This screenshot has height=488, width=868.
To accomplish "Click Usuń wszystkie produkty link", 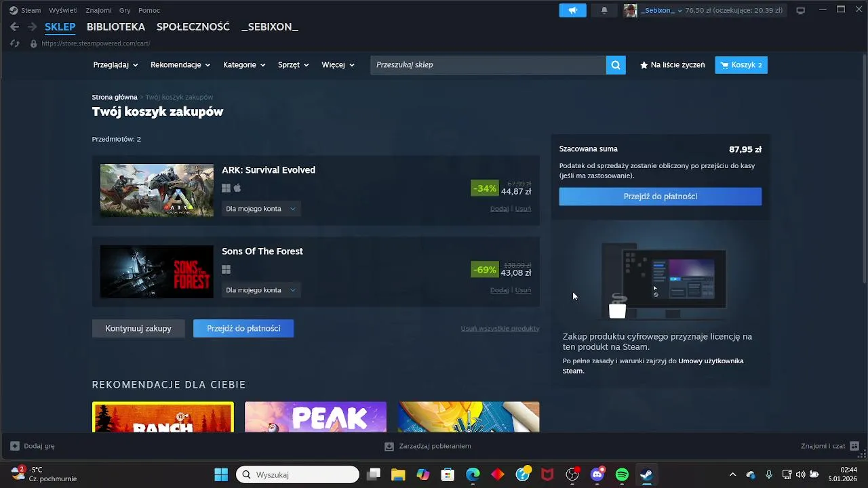I will pyautogui.click(x=500, y=329).
